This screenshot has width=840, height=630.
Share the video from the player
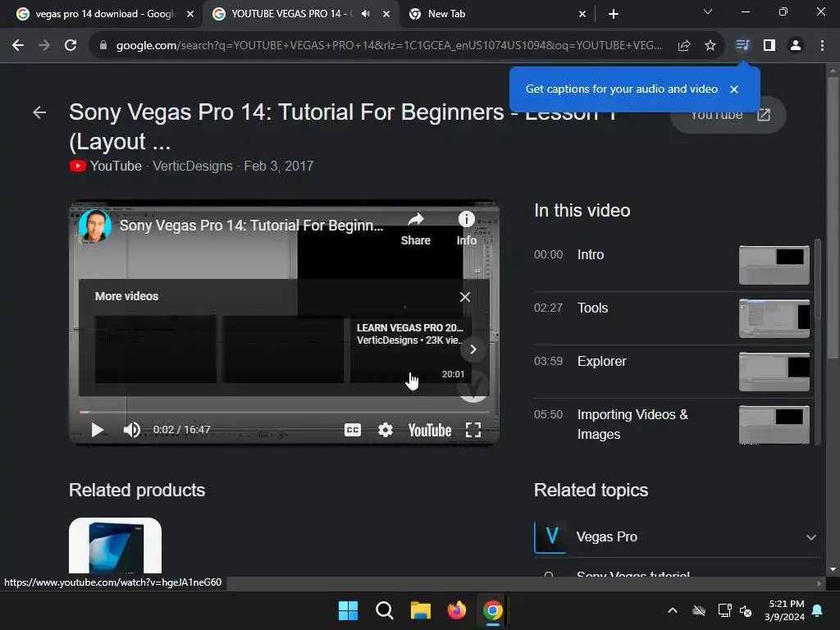[416, 229]
